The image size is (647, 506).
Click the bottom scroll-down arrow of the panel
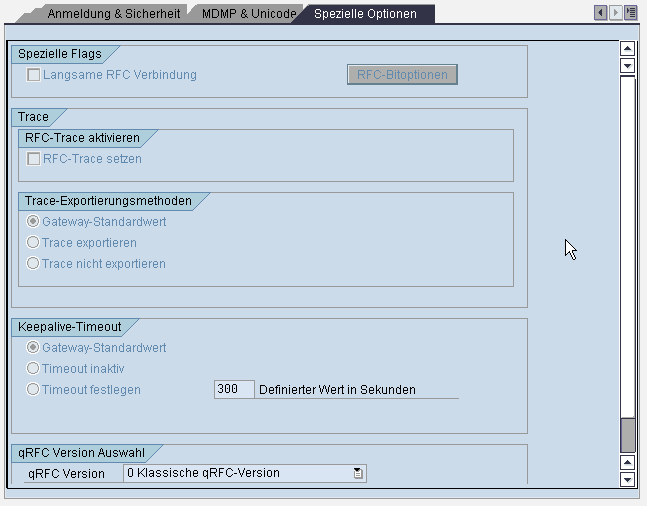[x=628, y=479]
